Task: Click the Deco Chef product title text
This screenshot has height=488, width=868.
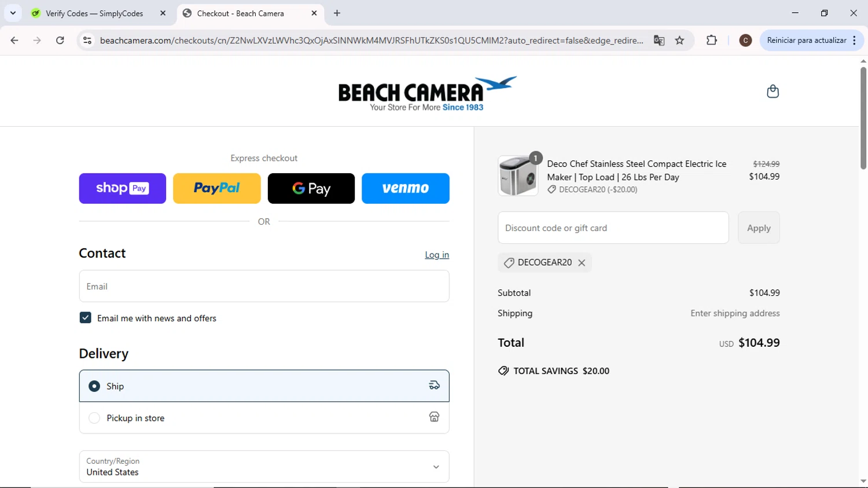Action: 637,171
